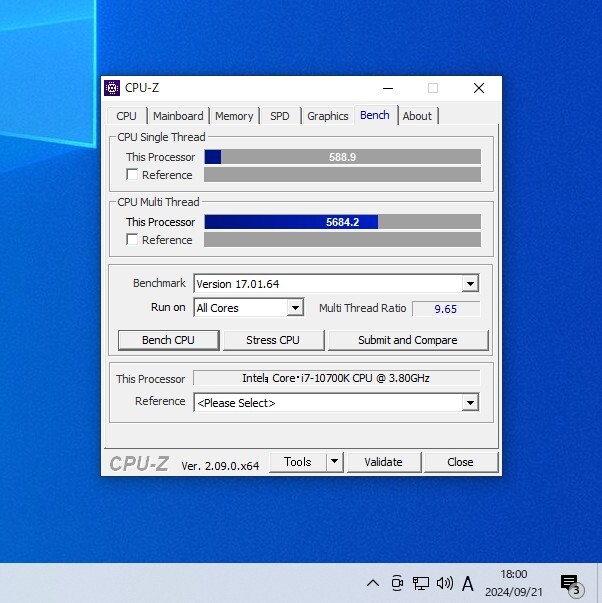Click Submit and Compare button
Image resolution: width=602 pixels, height=603 pixels.
click(x=408, y=340)
